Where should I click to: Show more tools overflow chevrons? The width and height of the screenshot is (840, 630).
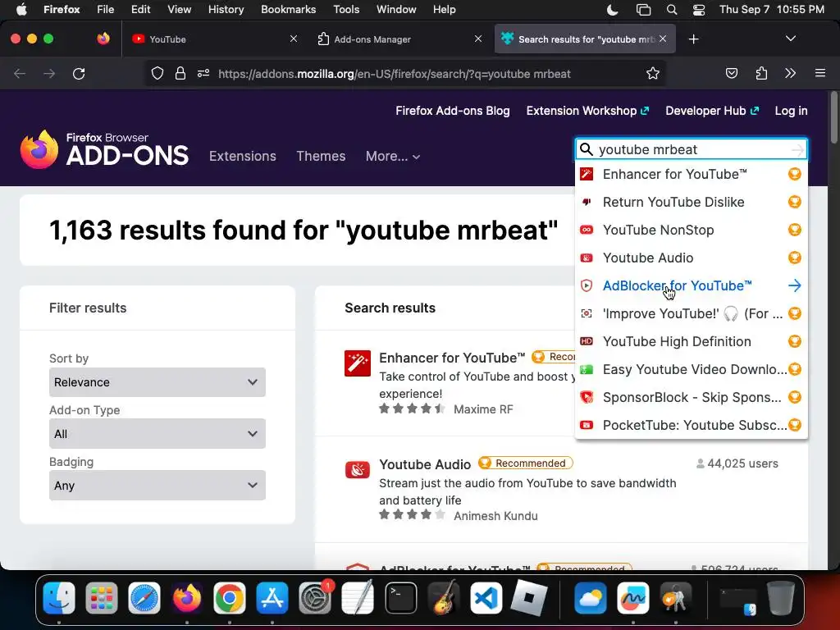click(x=790, y=73)
